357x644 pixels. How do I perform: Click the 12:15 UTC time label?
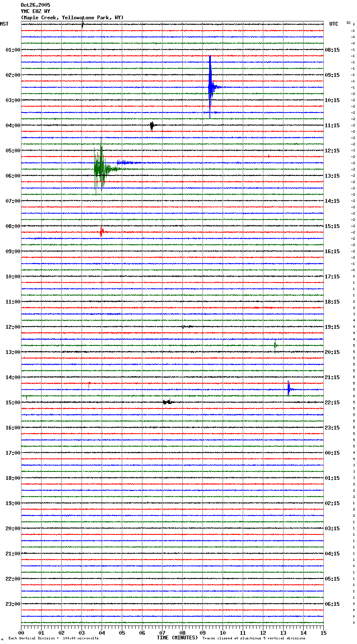(332, 151)
